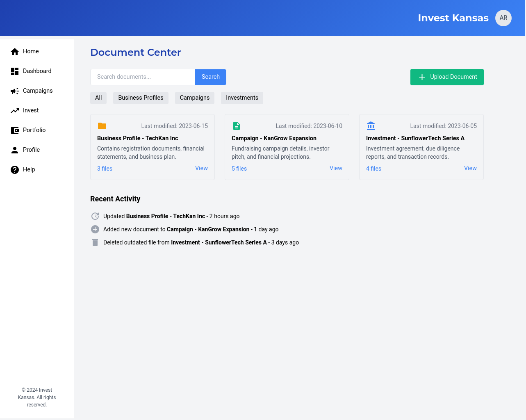Screen dimensions: 526x420
Task: Select the All documents filter
Action: [x=98, y=98]
